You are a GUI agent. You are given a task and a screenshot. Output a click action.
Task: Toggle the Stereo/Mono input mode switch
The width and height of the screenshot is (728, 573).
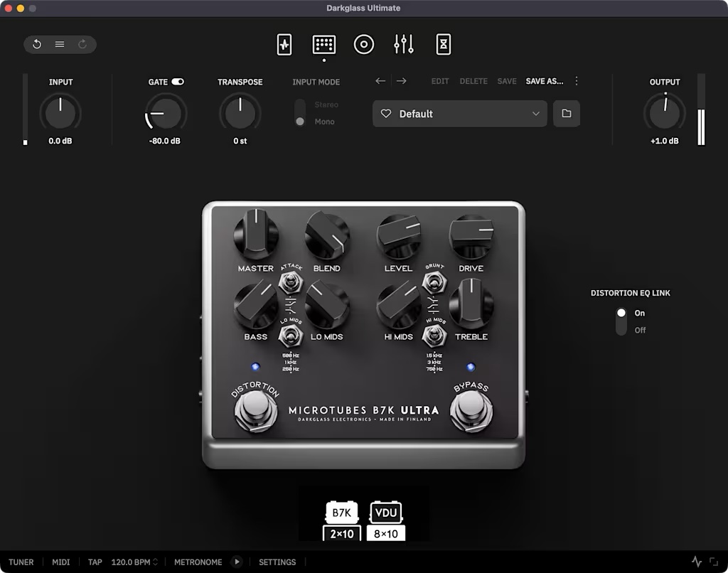(x=300, y=114)
